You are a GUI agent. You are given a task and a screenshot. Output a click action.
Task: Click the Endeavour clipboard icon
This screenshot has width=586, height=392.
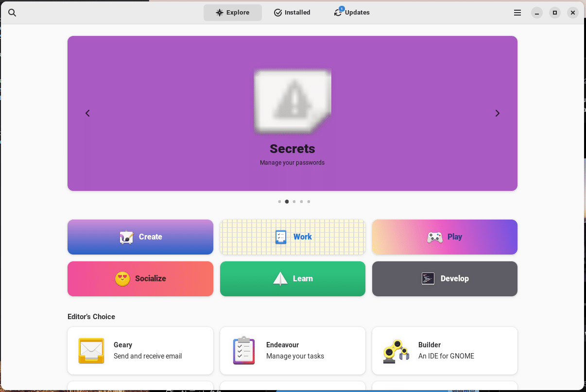pyautogui.click(x=243, y=350)
